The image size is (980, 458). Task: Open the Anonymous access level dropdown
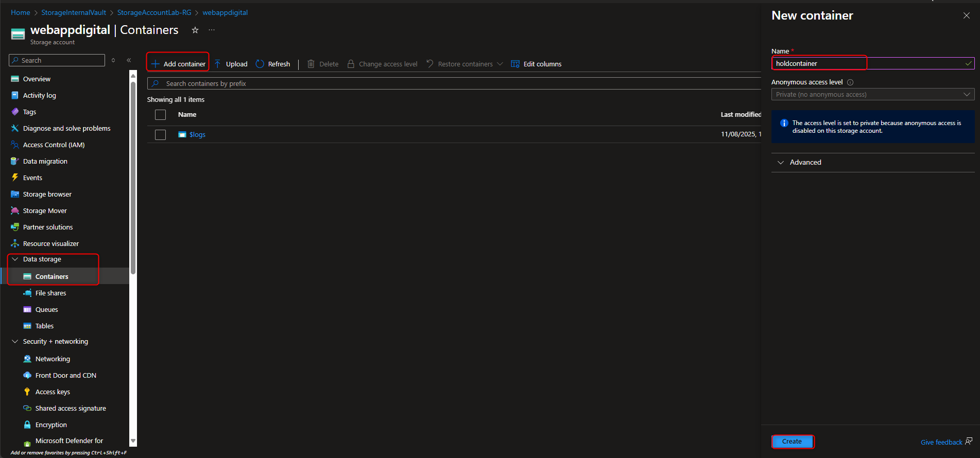pos(873,95)
